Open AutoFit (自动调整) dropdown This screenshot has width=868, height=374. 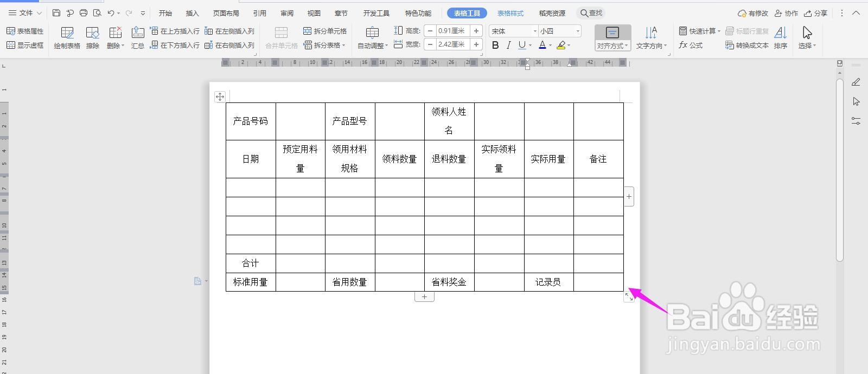pyautogui.click(x=373, y=38)
